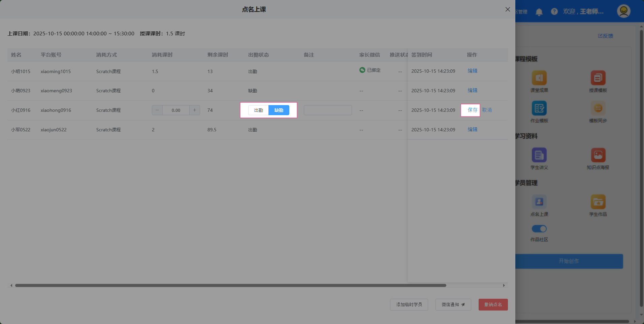
Task: Click the 添加临时学员 button
Action: click(x=409, y=304)
